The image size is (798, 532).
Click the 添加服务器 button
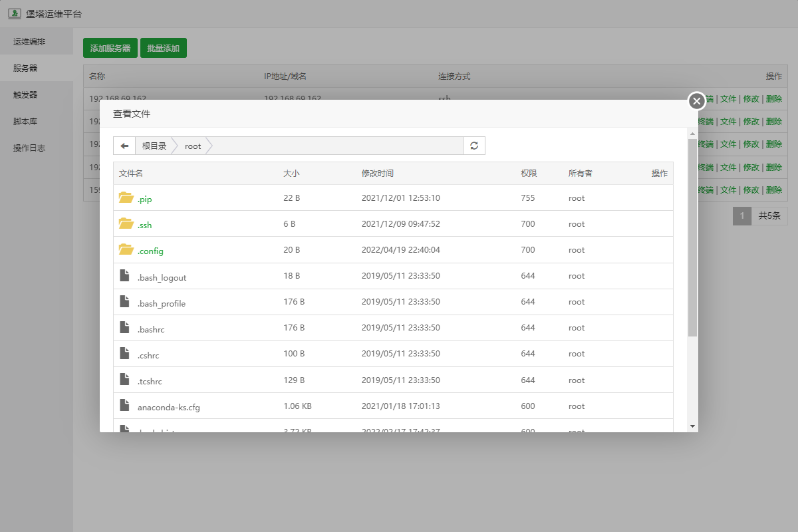tap(110, 48)
